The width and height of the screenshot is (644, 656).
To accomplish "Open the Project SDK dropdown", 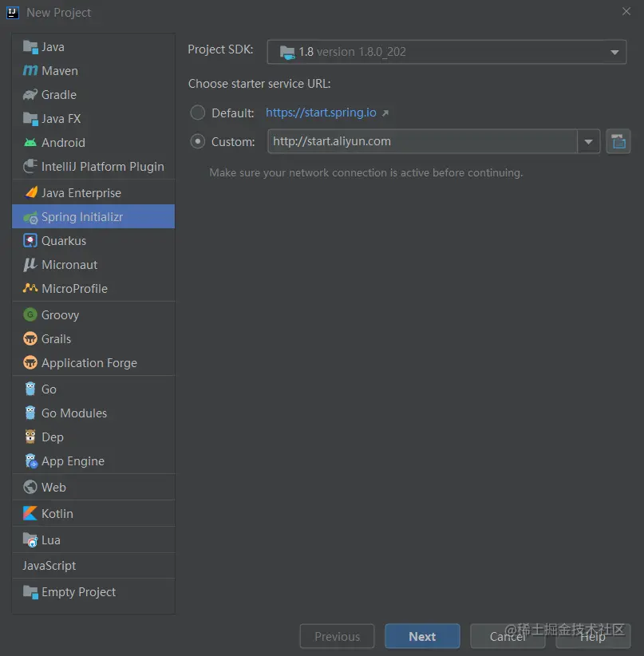I will (446, 52).
